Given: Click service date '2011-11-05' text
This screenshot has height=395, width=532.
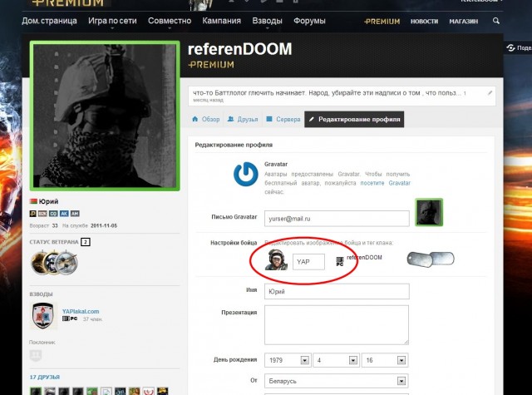Looking at the screenshot, I should [104, 225].
